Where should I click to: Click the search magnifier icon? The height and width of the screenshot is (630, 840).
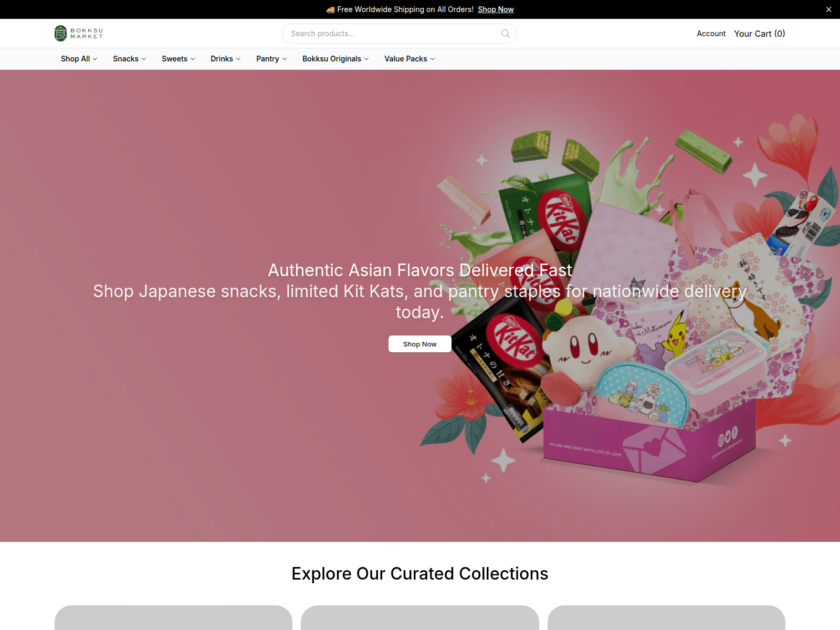tap(506, 34)
